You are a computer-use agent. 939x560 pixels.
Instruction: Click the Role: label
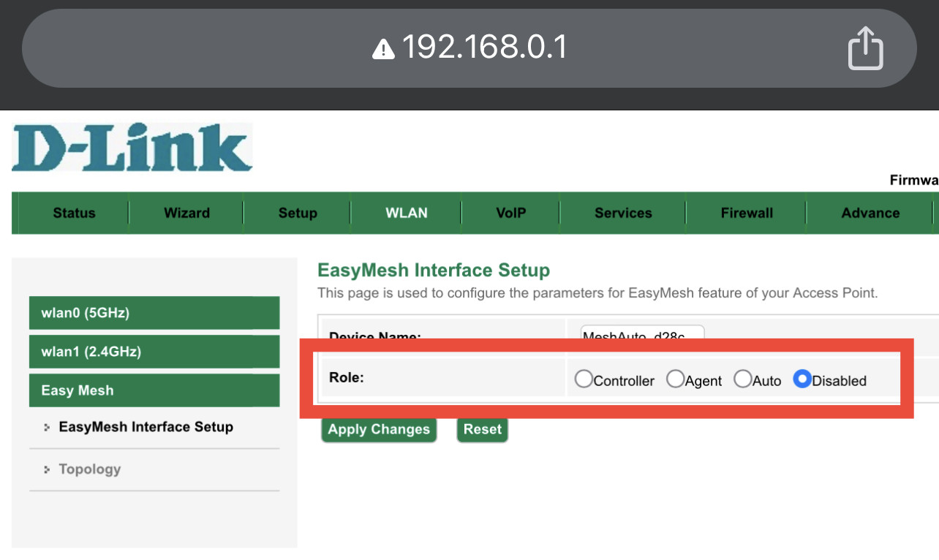[347, 378]
